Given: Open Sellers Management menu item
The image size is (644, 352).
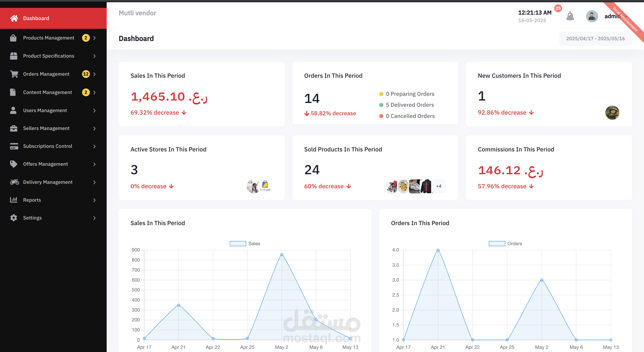Looking at the screenshot, I should (46, 128).
